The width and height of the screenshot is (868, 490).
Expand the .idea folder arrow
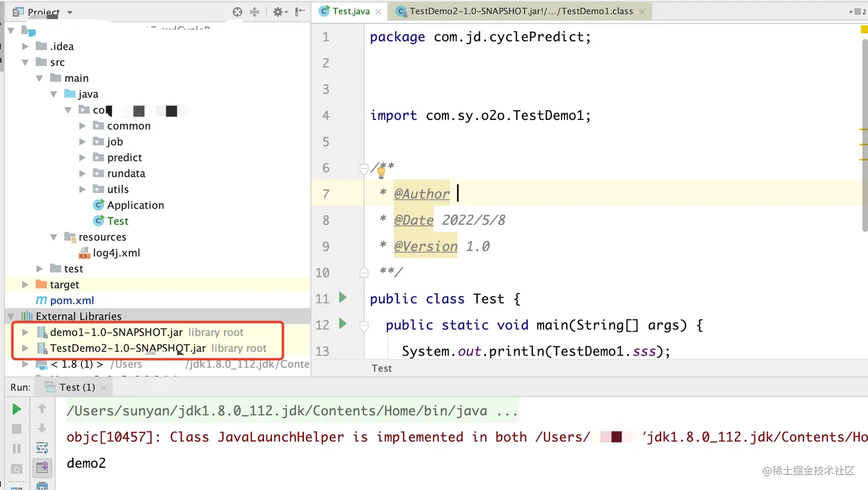tap(25, 46)
